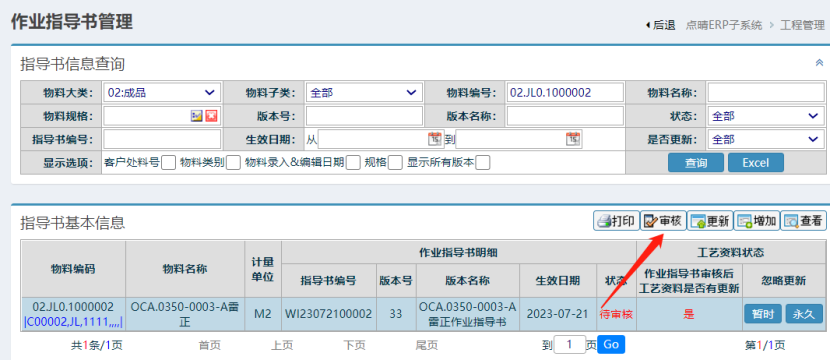Image resolution: width=831 pixels, height=360 pixels.
Task: Click the 增加 add toolbar button
Action: (x=757, y=221)
